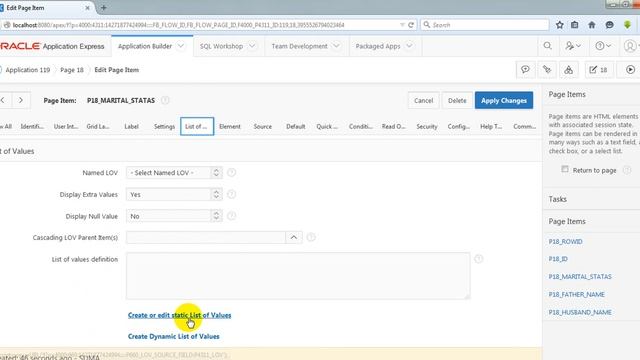Bookmark this page with the star icon

tap(560, 25)
